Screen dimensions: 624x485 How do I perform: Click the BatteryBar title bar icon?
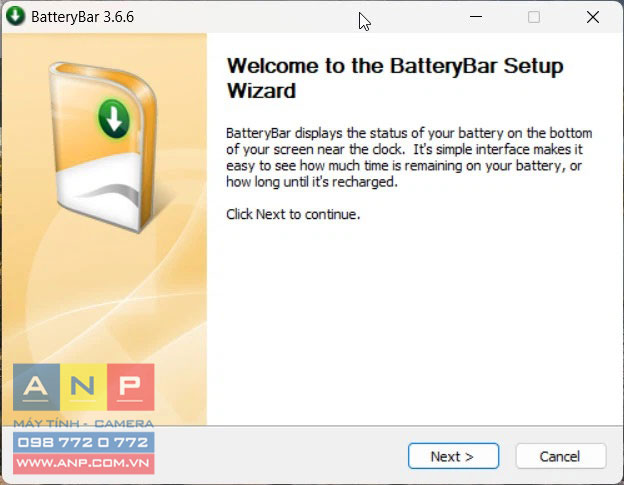[16, 17]
